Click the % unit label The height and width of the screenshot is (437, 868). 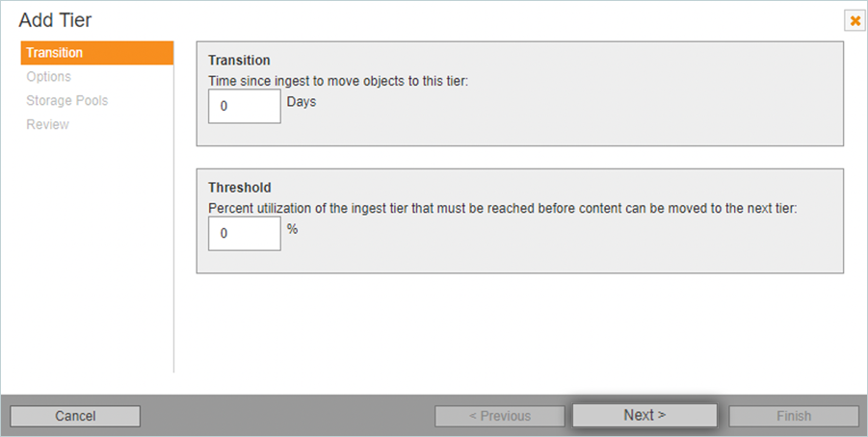(x=292, y=229)
